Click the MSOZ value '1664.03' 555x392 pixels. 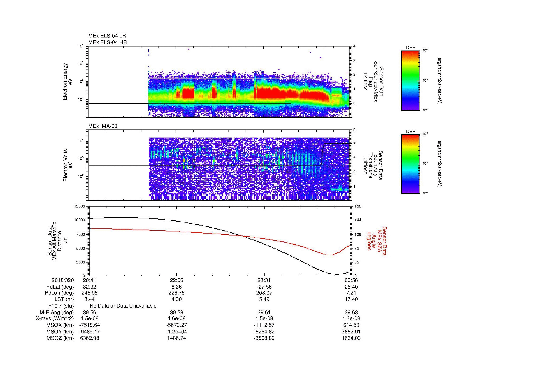tap(351, 338)
